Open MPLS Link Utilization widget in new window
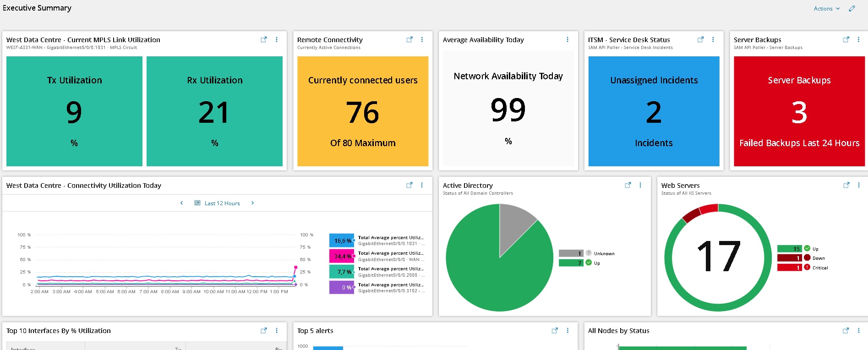The height and width of the screenshot is (350, 868). (x=264, y=40)
